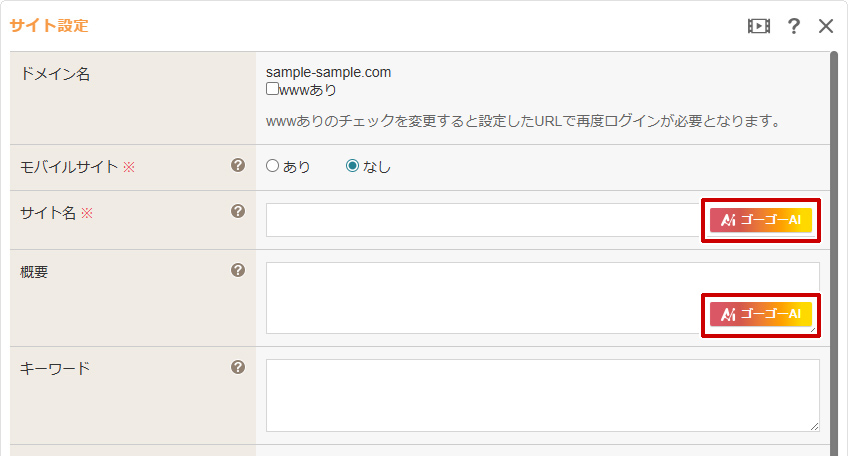Show help for サイト名 field
The width and height of the screenshot is (848, 456).
(238, 211)
